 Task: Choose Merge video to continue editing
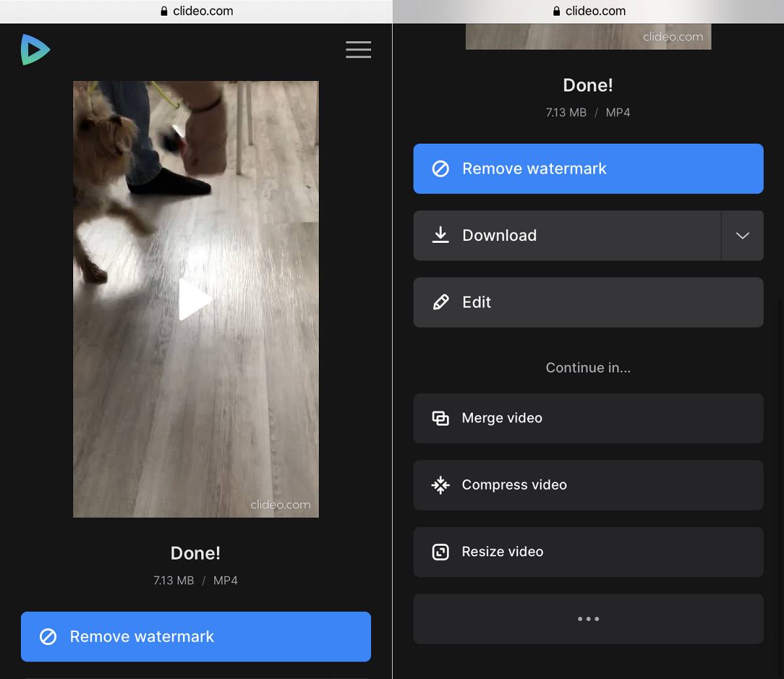588,418
